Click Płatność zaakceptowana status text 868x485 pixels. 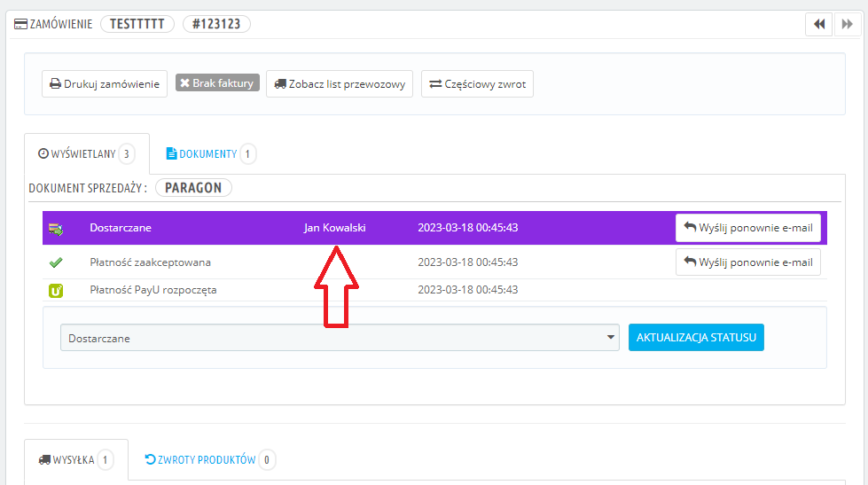(x=150, y=262)
